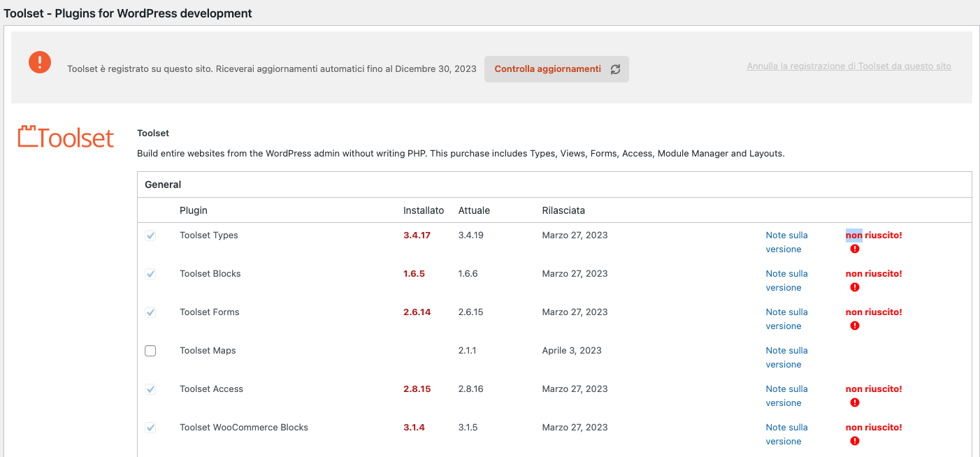Open Note sulla versione for Toolset Access
Screen dimensions: 980x457
786,396
